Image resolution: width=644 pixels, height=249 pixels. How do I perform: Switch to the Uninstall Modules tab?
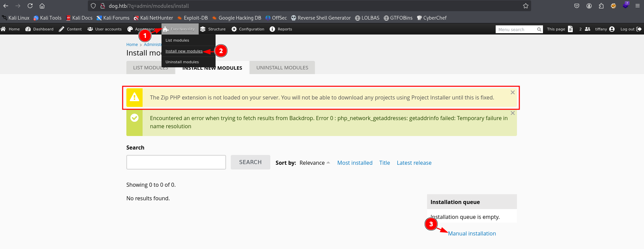click(282, 68)
